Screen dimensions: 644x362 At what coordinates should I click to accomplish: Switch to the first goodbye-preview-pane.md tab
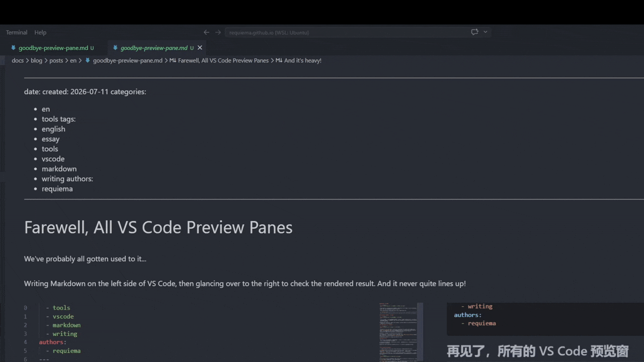(x=53, y=48)
